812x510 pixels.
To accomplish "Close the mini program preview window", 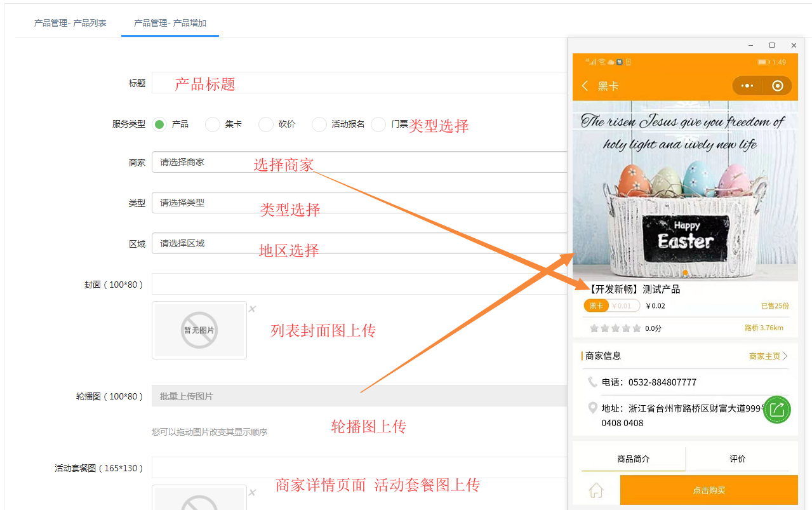I will tap(794, 45).
